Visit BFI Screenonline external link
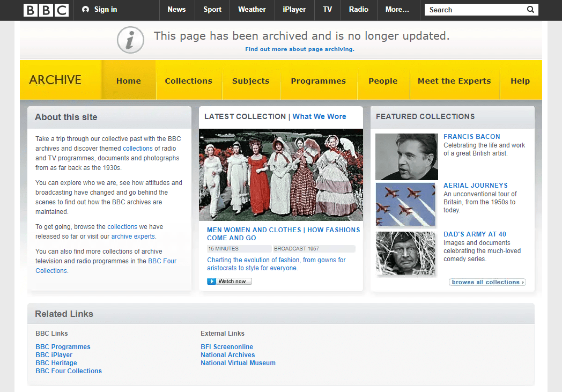Screen dimensions: 562x392 [227, 347]
